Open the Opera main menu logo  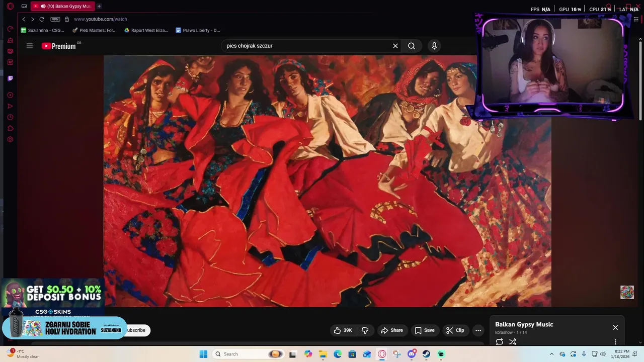coord(10,7)
